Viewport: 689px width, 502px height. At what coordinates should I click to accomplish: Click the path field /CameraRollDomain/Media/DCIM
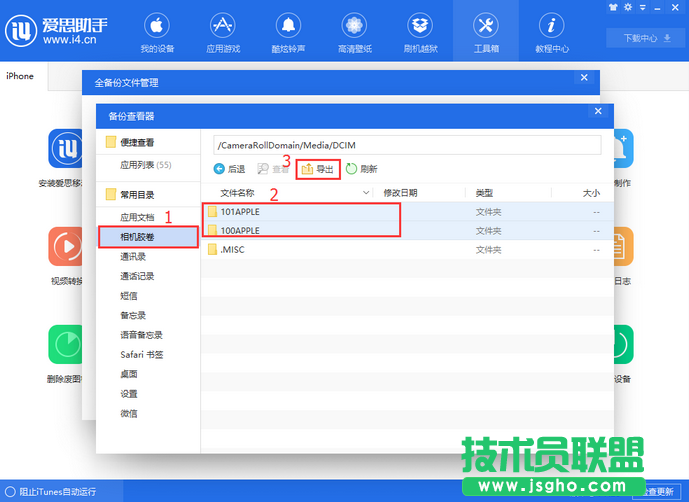(x=407, y=145)
